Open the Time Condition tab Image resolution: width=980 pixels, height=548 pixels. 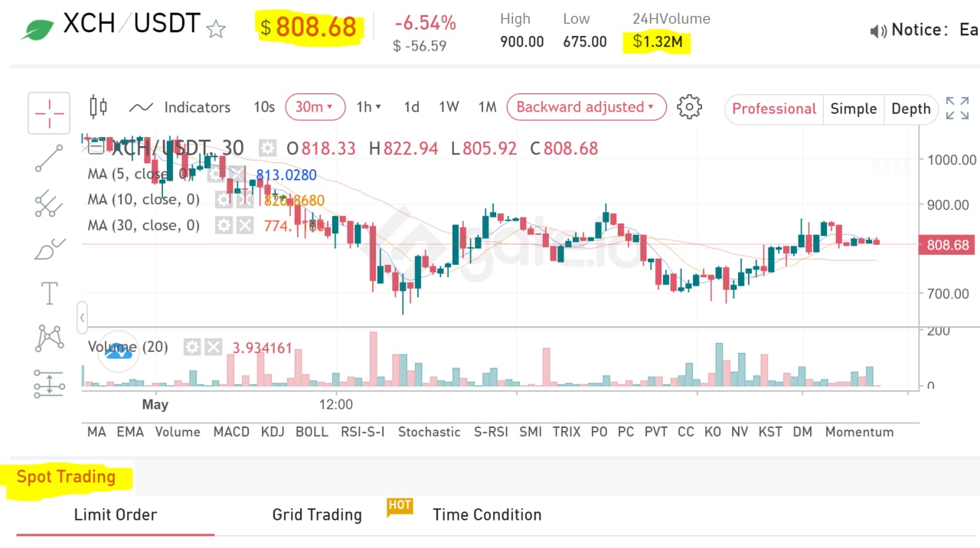(x=487, y=514)
